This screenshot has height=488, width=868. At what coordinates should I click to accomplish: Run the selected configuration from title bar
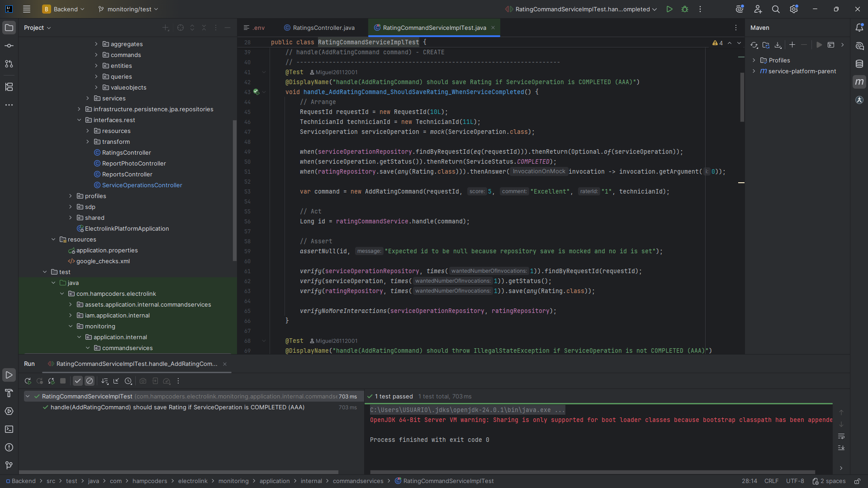coord(669,9)
